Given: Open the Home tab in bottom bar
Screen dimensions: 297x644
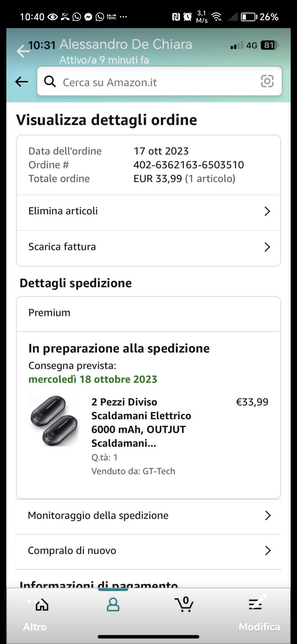Looking at the screenshot, I should pos(42,605).
